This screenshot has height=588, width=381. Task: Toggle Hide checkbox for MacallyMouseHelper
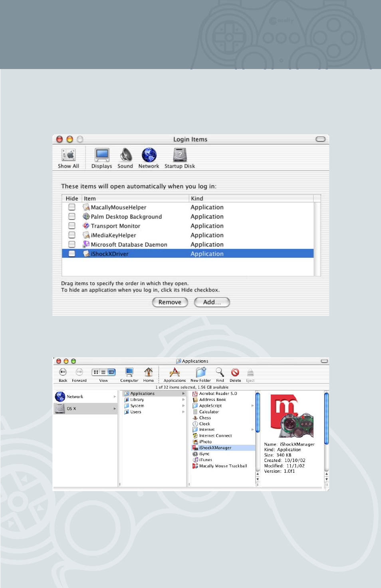(x=72, y=207)
